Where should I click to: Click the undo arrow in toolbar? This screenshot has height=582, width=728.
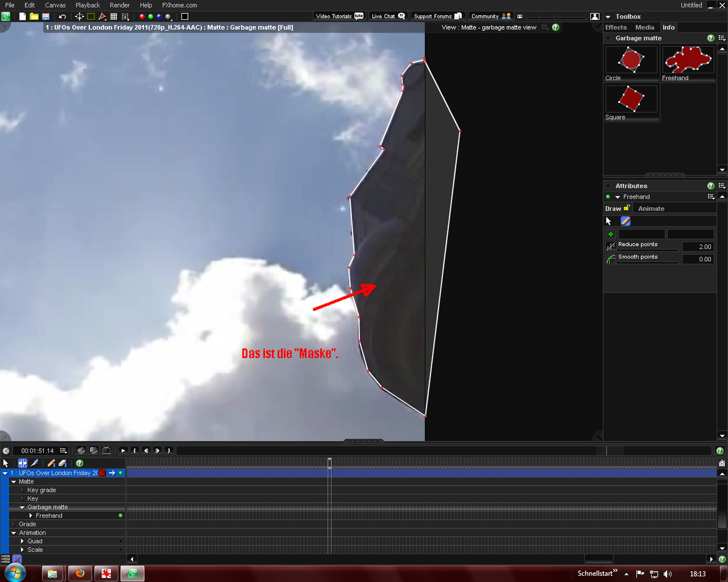coord(62,16)
